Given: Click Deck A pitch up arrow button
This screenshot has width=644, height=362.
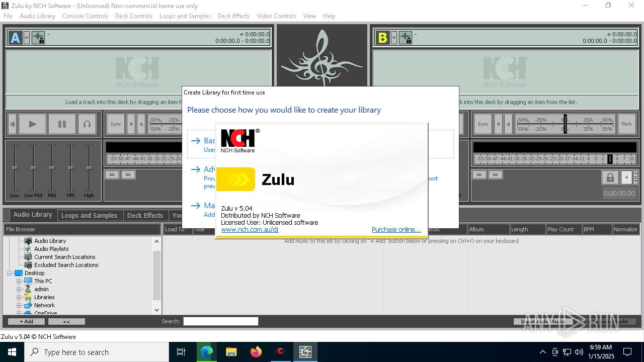Looking at the screenshot, I should [141, 124].
